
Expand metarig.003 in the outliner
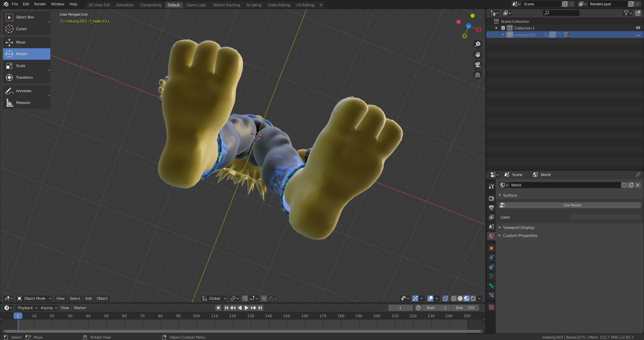(x=503, y=35)
